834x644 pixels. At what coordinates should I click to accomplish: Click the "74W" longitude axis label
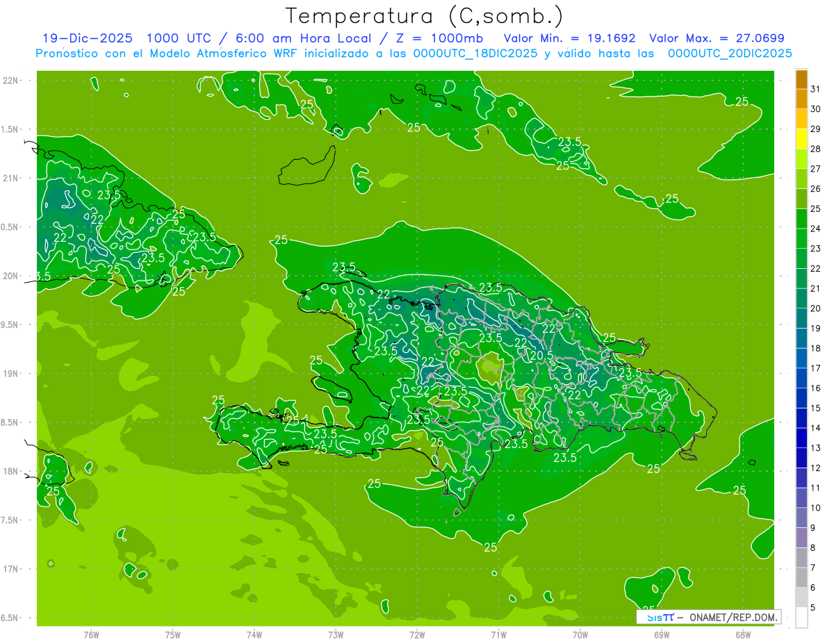(254, 634)
